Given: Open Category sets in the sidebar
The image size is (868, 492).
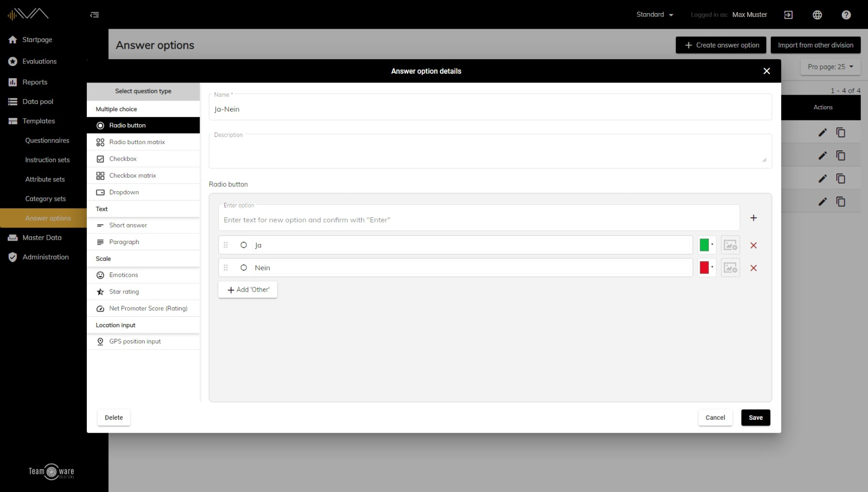Looking at the screenshot, I should (x=45, y=198).
